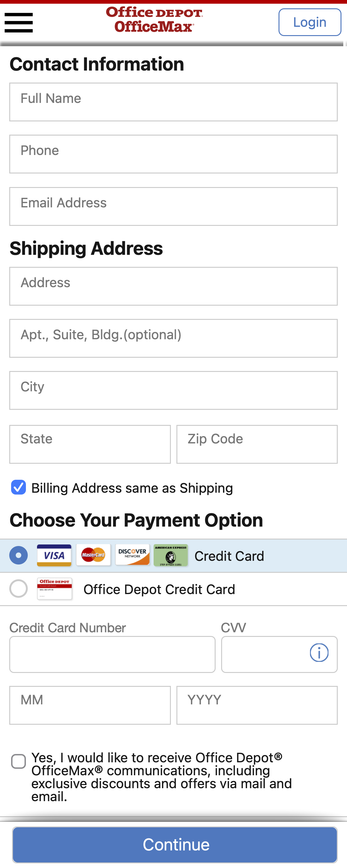This screenshot has height=868, width=347.
Task: Click the American Express card icon
Action: [171, 555]
